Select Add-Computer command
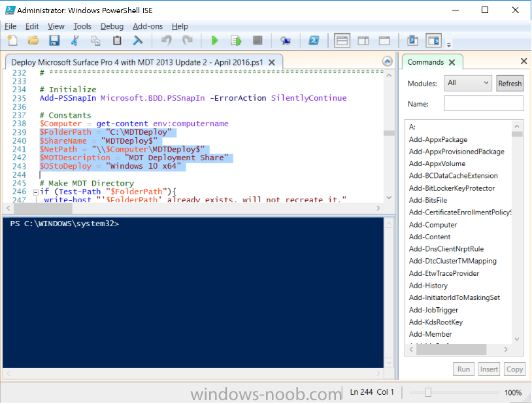The height and width of the screenshot is (404, 532). click(x=433, y=225)
